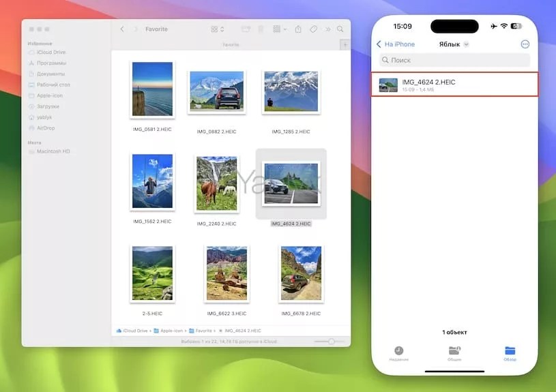The height and width of the screenshot is (392, 556).
Task: Tap the Поиск search field on iPhone
Action: (454, 60)
